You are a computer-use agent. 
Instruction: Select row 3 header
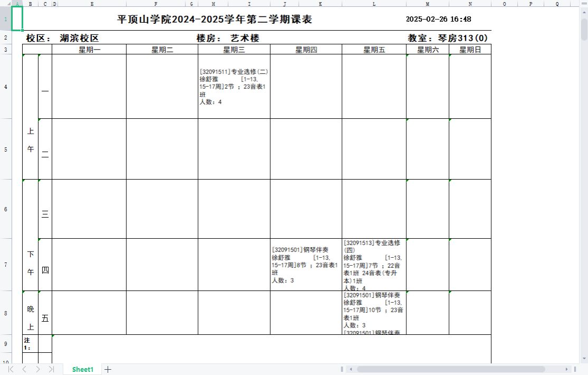(x=6, y=50)
